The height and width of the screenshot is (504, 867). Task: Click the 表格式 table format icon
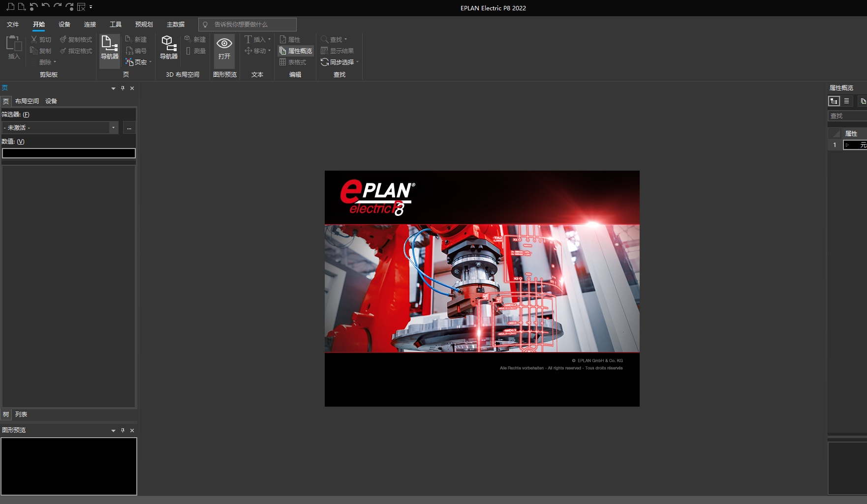point(294,62)
